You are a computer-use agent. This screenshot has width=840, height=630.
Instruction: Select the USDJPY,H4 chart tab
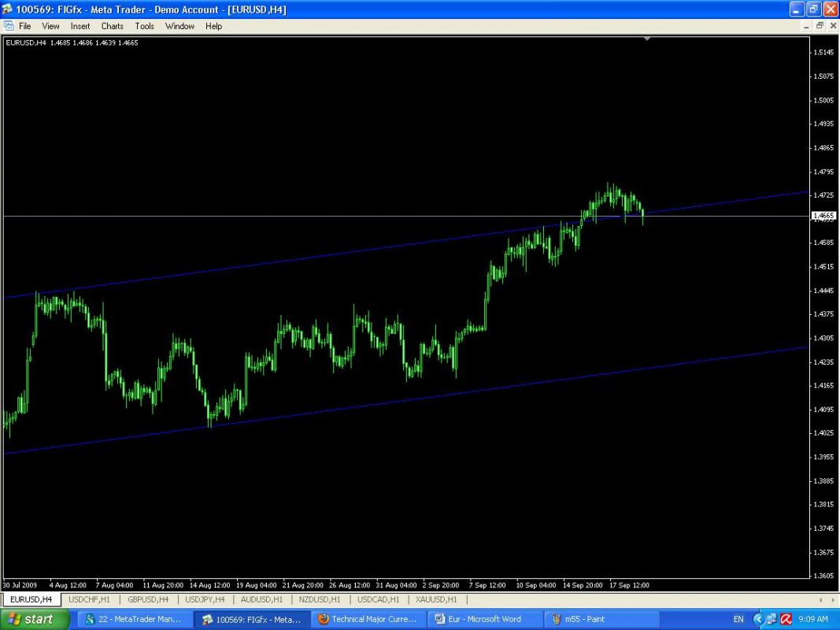(x=205, y=599)
